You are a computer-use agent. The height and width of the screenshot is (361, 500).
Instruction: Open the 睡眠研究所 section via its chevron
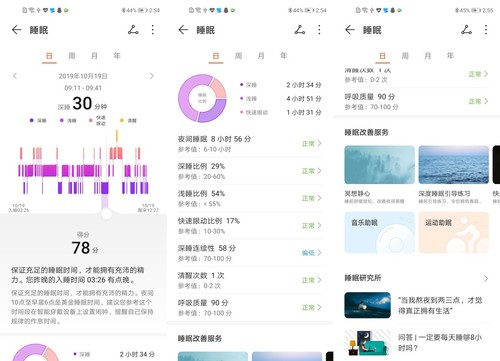tap(486, 278)
